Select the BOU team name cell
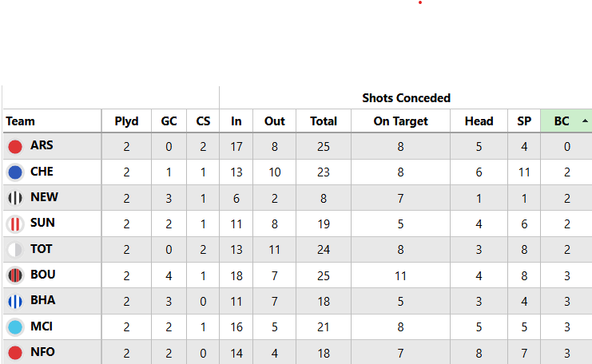Image resolution: width=592 pixels, height=364 pixels. pyautogui.click(x=43, y=275)
